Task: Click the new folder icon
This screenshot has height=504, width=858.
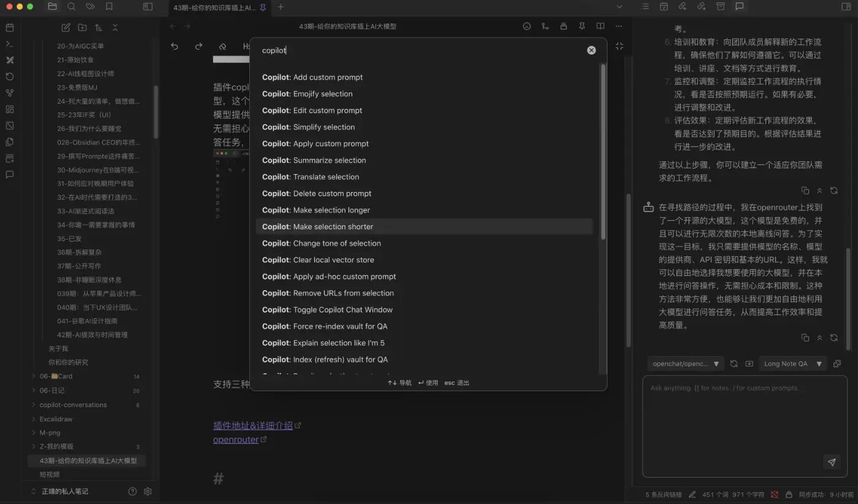Action: (x=82, y=28)
